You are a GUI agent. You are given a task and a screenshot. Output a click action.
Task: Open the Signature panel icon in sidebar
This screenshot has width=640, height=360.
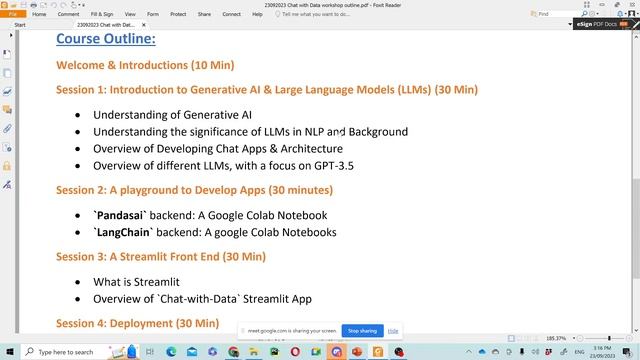[7, 91]
